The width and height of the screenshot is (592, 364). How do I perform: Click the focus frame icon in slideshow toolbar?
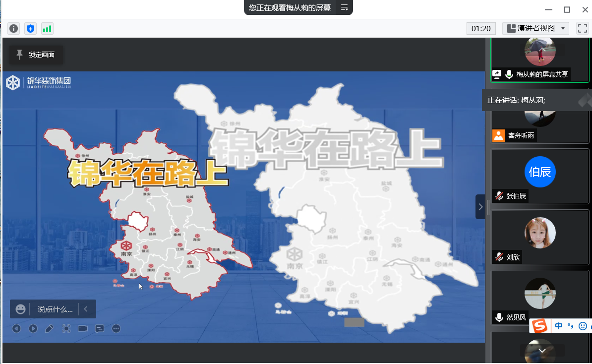66,328
